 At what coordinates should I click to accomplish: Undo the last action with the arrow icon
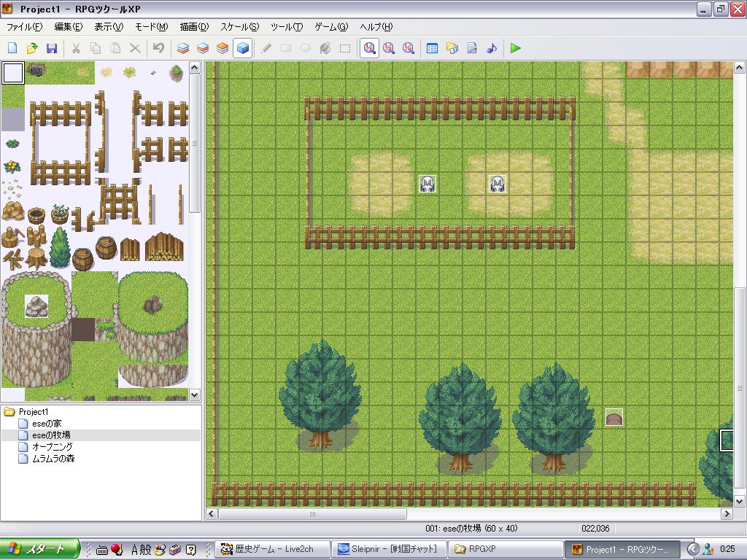tap(158, 48)
